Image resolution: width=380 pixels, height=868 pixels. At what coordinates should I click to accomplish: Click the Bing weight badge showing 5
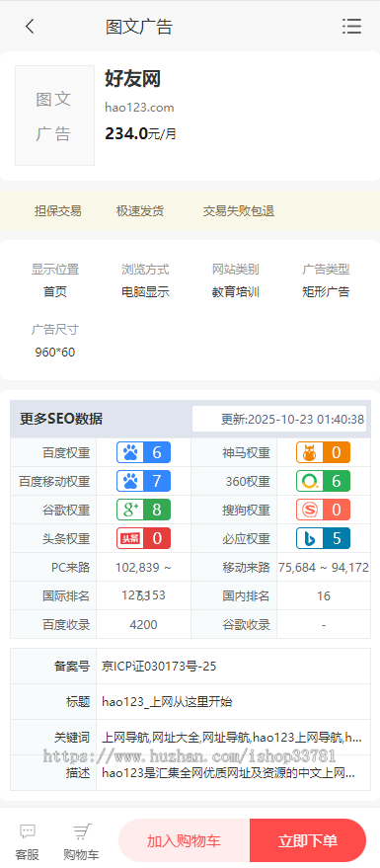click(323, 538)
